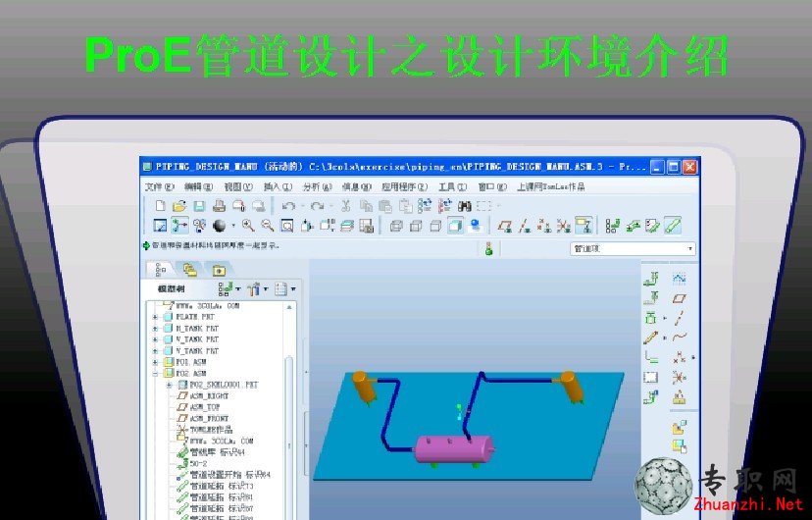This screenshot has height=520, width=812.
Task: Click the create pipeline icon in right toolbar
Action: (x=651, y=279)
